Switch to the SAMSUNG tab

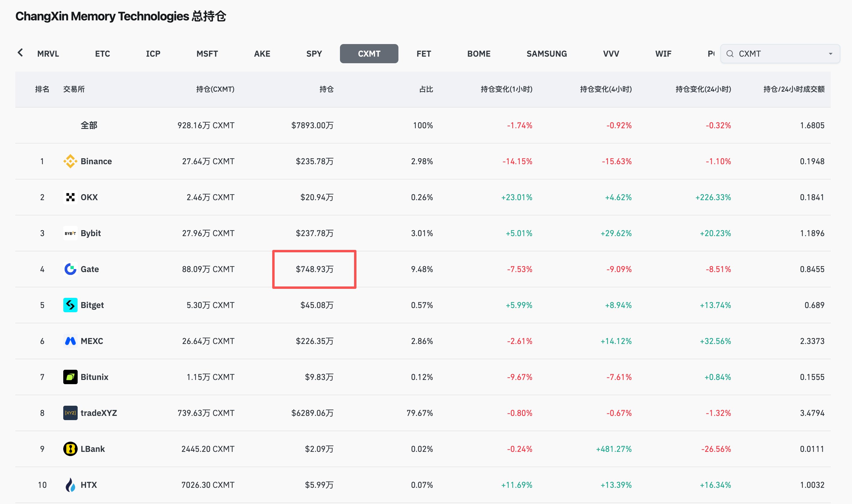click(x=547, y=54)
